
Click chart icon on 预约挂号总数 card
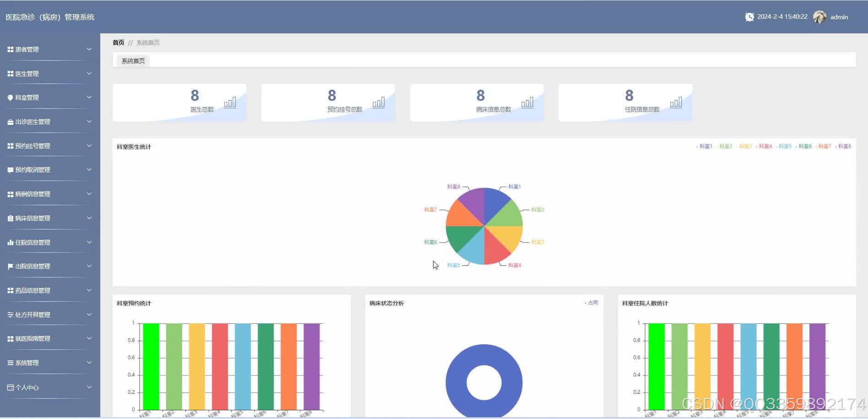point(379,102)
